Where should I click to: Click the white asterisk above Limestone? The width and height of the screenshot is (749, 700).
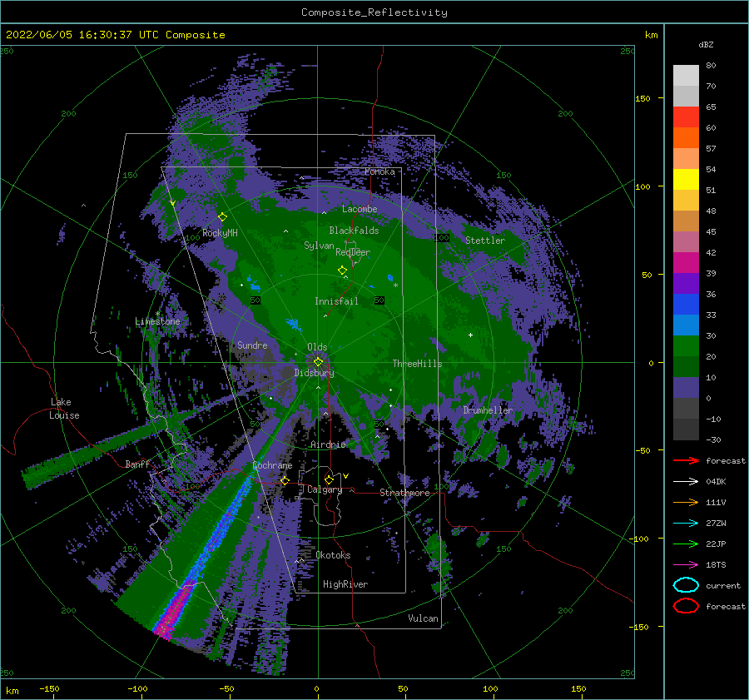(157, 314)
